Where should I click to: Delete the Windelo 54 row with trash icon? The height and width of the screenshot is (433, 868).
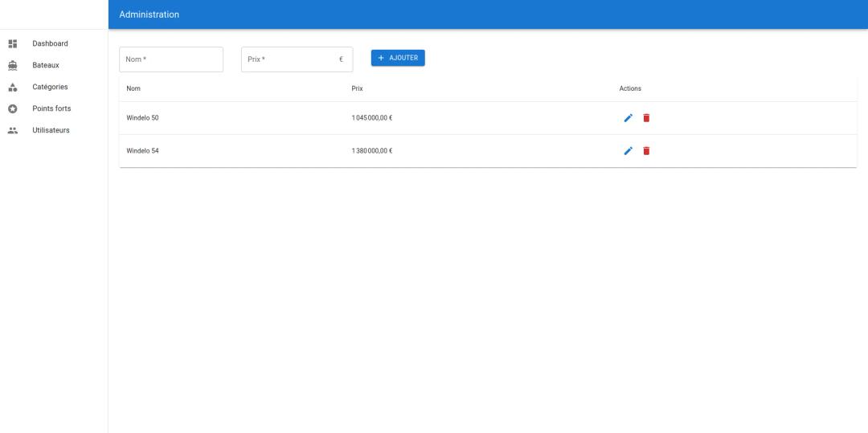click(x=646, y=150)
